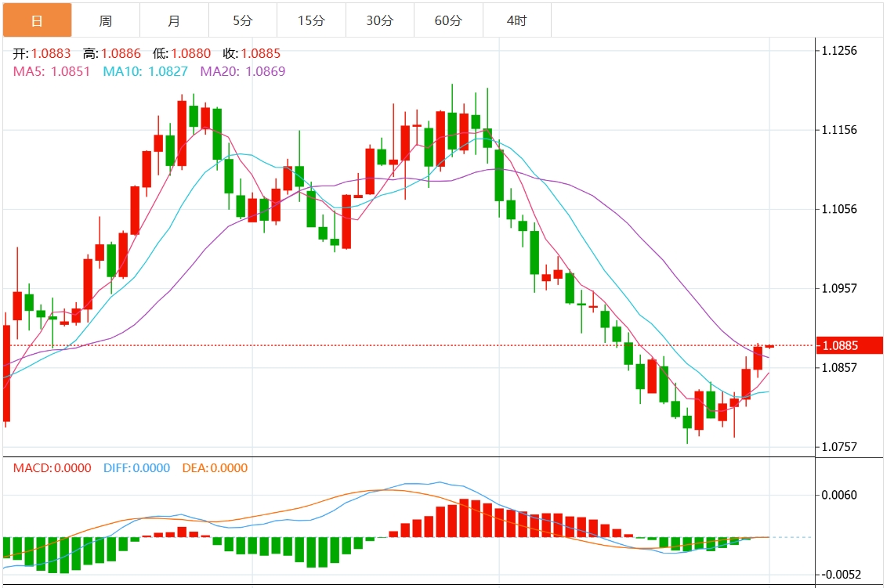Click the MA5 indicator label
Image resolution: width=894 pixels, height=588 pixels.
tap(52, 71)
